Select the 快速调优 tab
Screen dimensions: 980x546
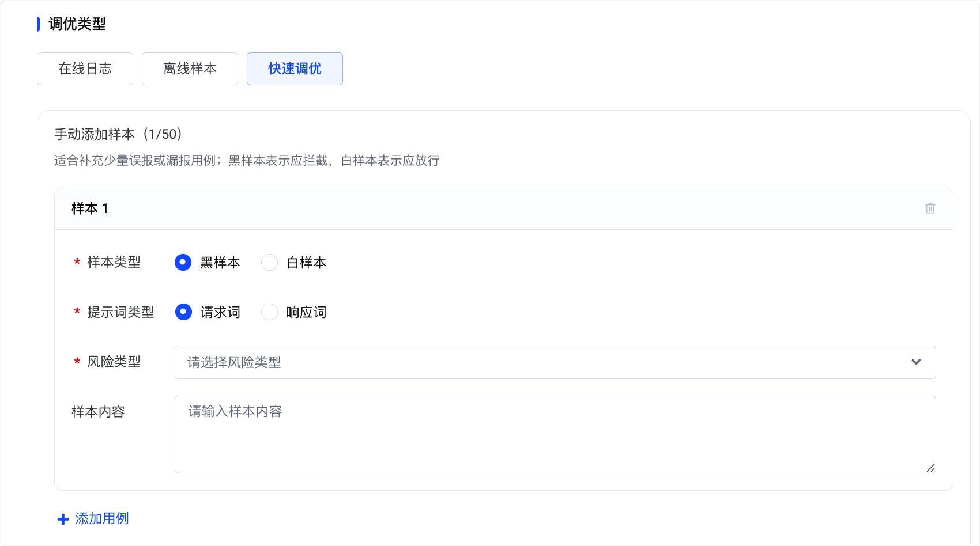(x=295, y=69)
